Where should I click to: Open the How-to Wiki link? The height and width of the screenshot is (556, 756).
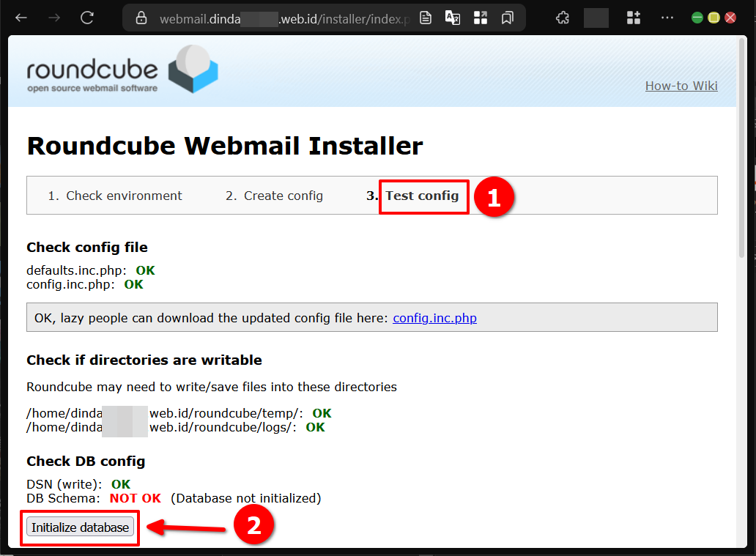pos(681,86)
